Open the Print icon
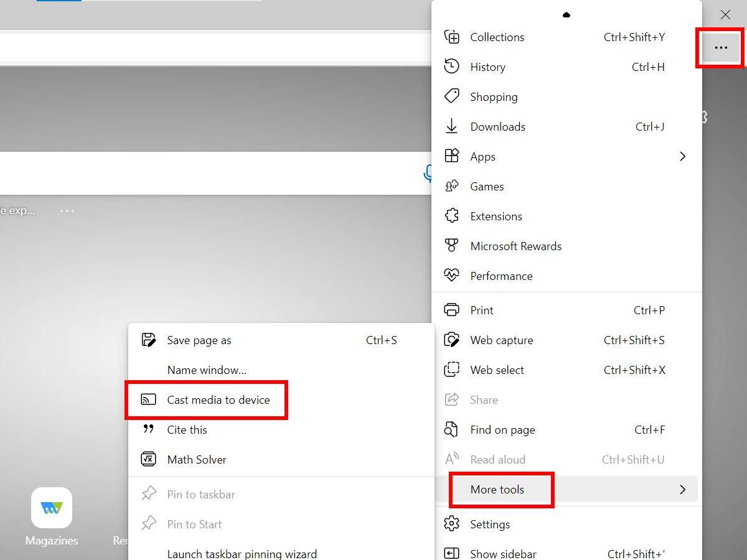Screen dimensions: 747x560 point(451,310)
